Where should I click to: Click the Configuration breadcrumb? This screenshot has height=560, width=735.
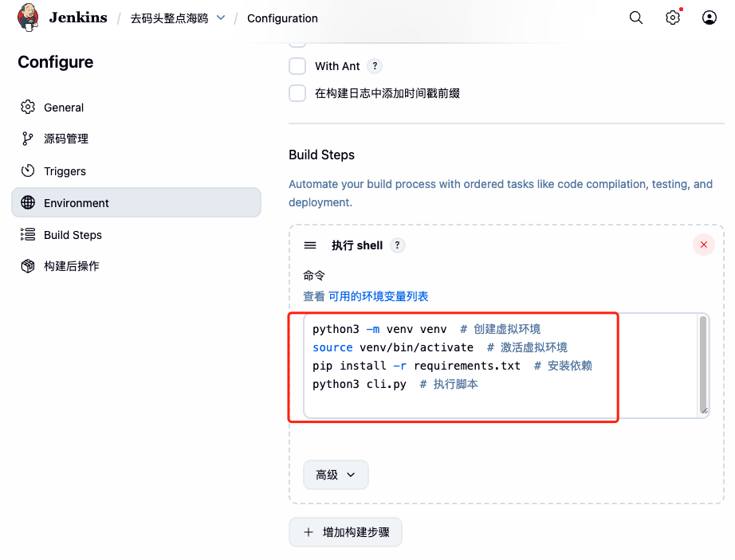[x=282, y=18]
